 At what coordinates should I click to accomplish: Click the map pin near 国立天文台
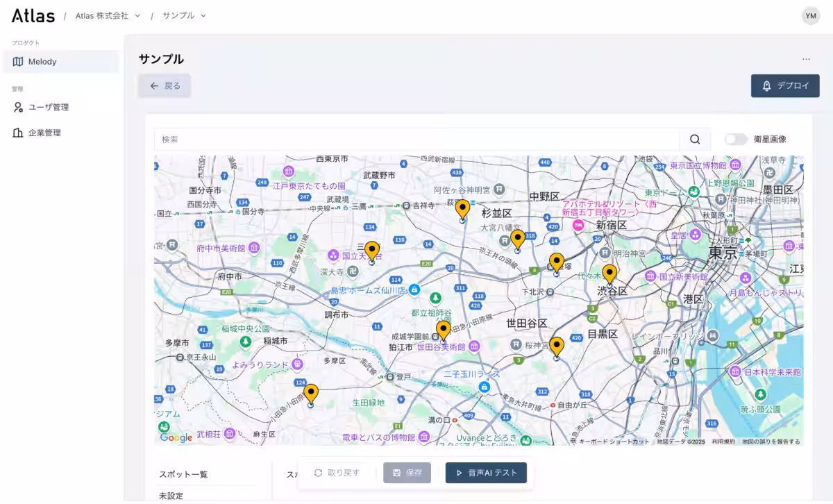coord(372,251)
